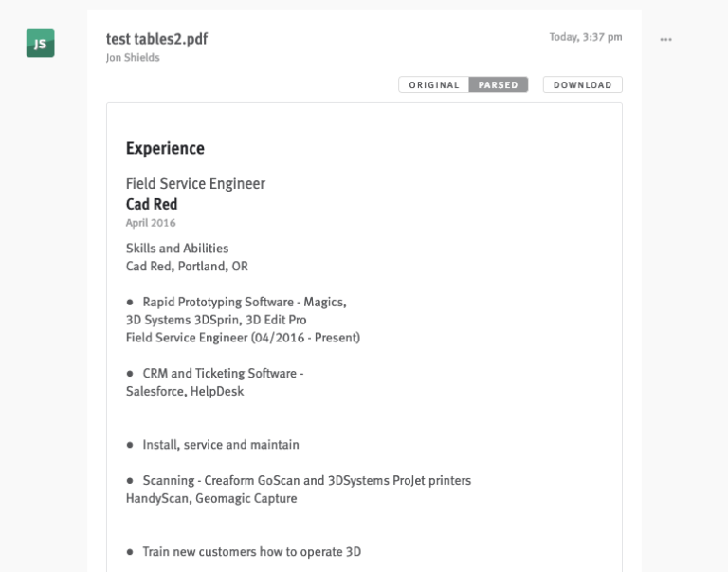Open the three-dot more options menu

(x=665, y=40)
